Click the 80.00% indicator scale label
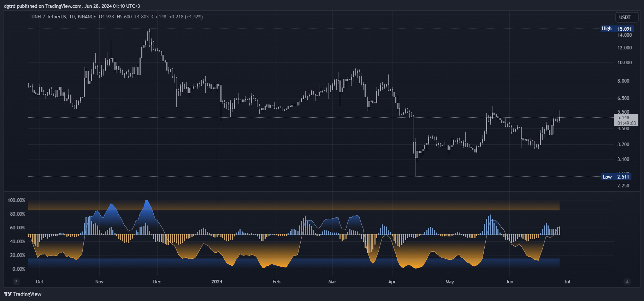 (17, 214)
